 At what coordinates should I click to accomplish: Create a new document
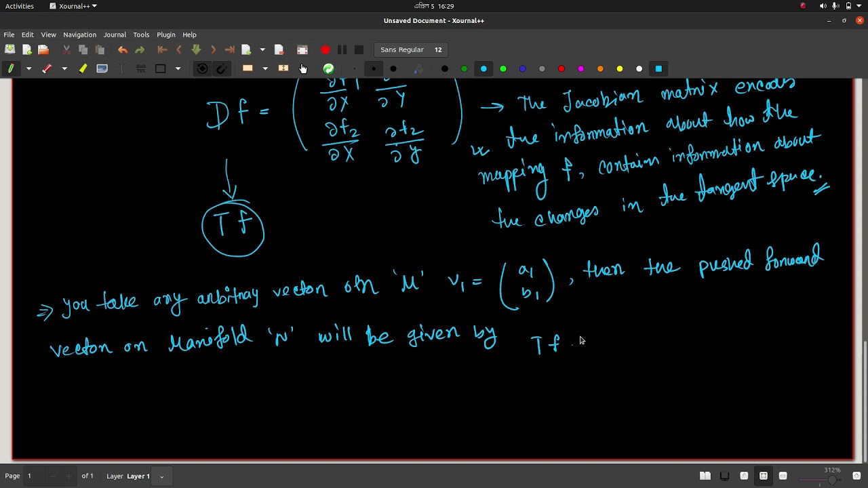(26, 49)
